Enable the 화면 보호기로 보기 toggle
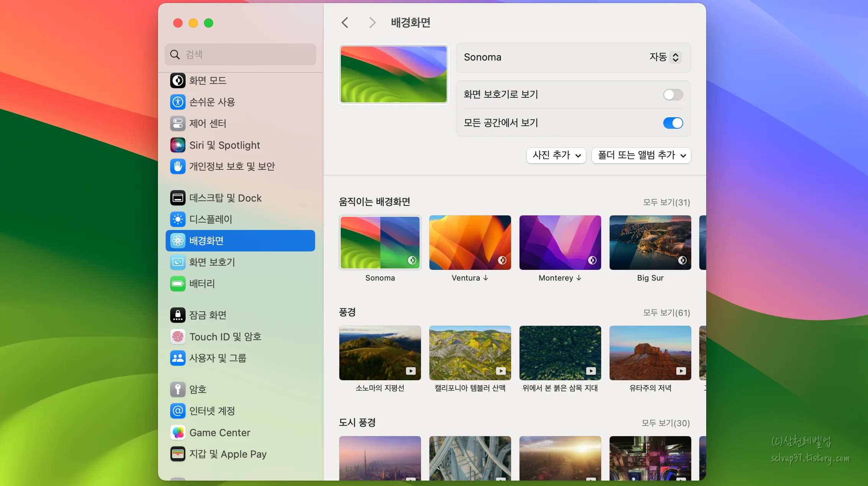 pyautogui.click(x=673, y=95)
